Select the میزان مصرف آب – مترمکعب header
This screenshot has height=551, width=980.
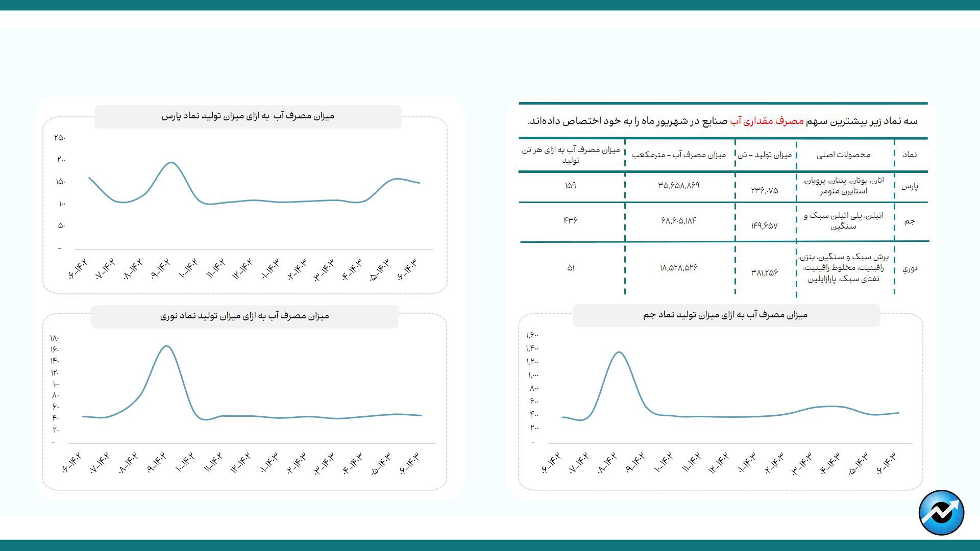(x=679, y=155)
